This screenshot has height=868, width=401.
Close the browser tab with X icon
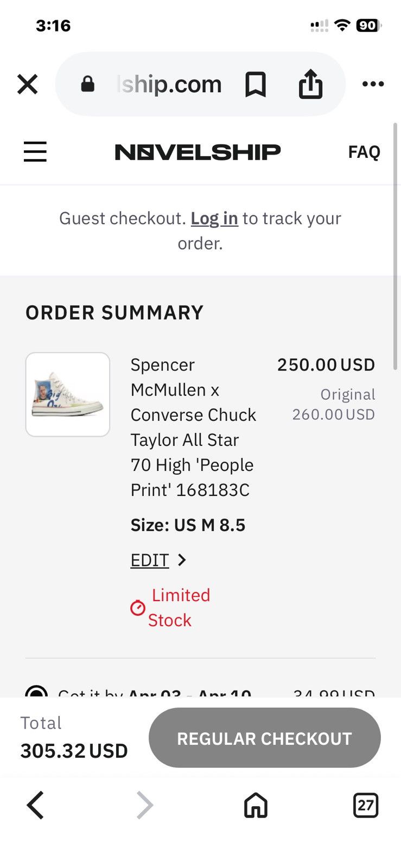click(28, 84)
